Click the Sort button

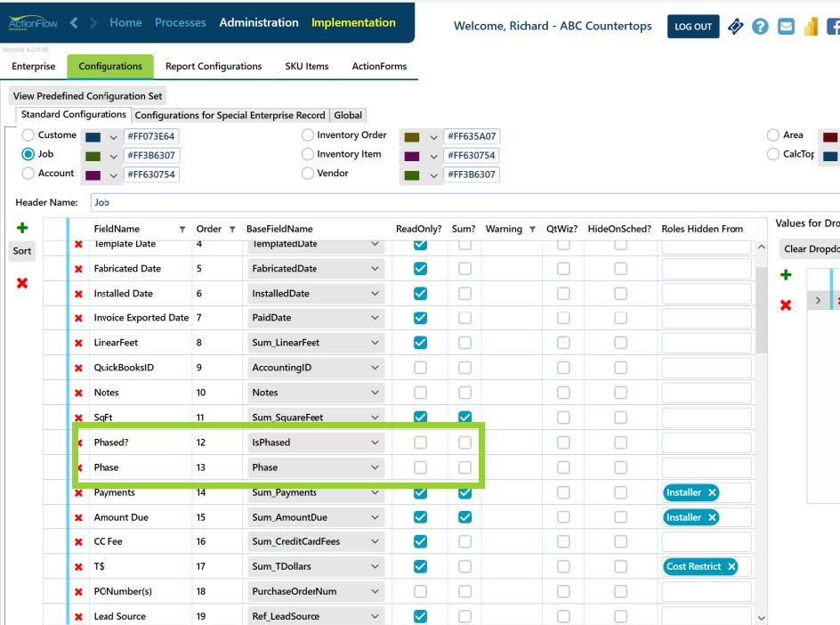(x=22, y=251)
